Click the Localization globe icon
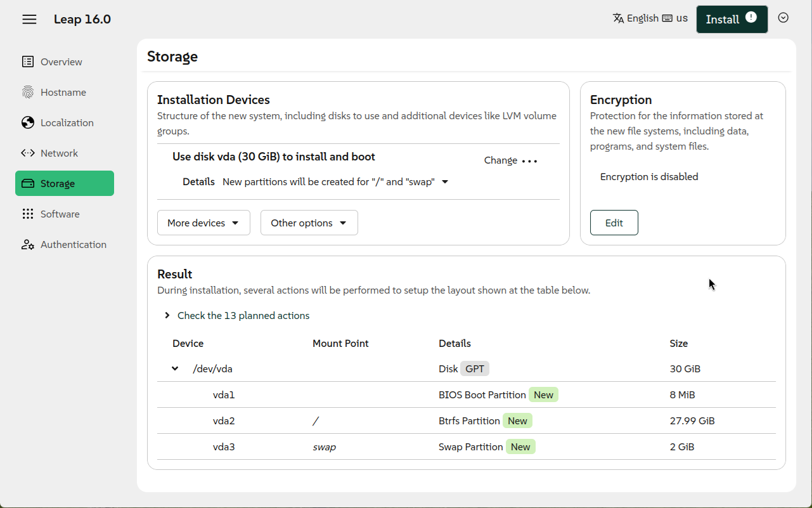 click(x=28, y=122)
